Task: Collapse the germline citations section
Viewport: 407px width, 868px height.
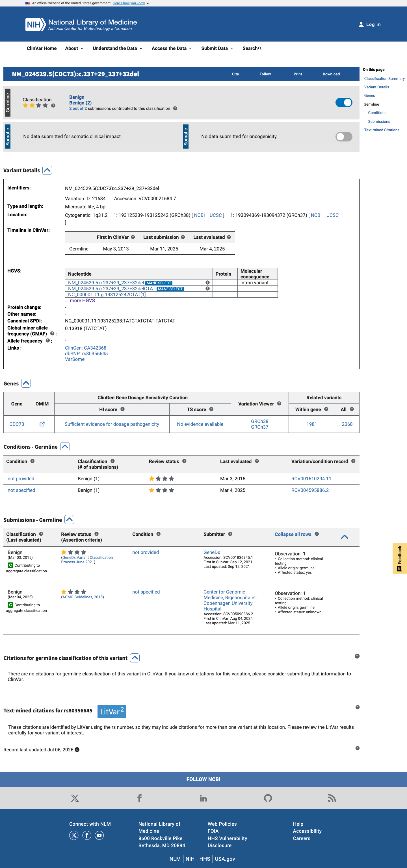Action: (135, 658)
